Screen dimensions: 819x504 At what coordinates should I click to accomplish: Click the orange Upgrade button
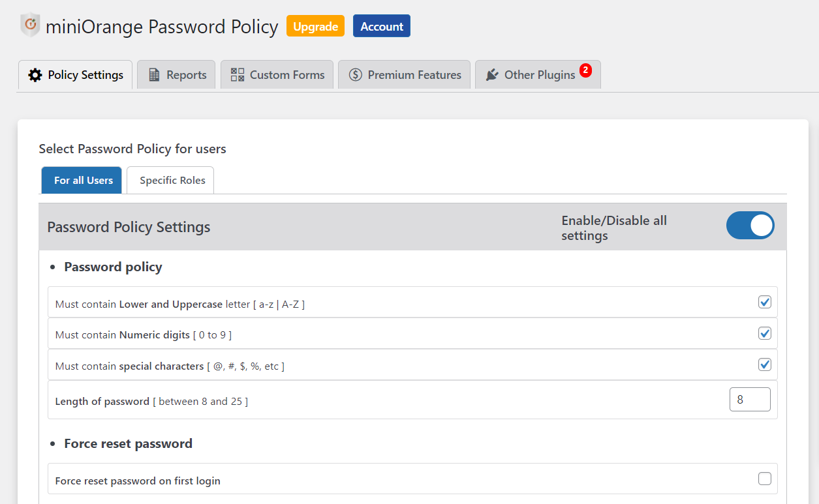click(315, 27)
